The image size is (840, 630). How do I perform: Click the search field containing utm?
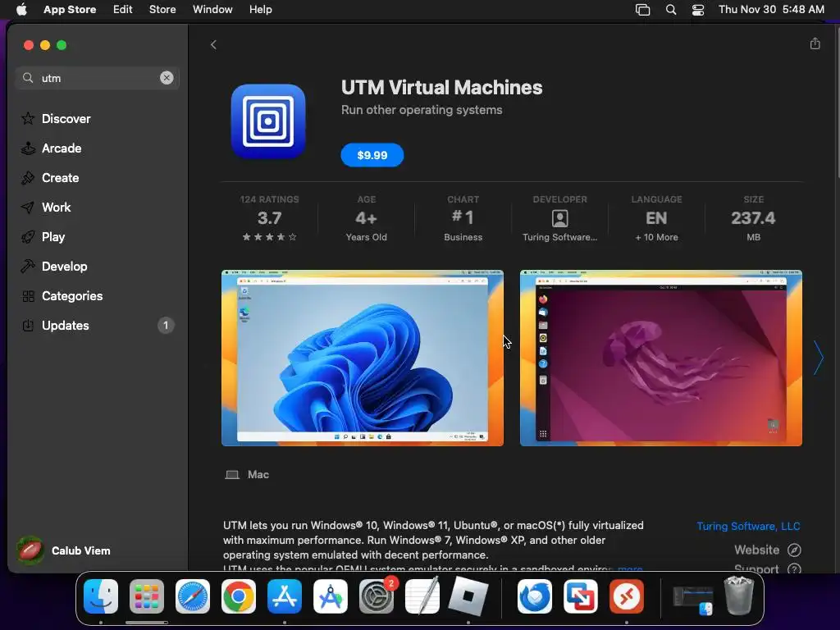97,78
